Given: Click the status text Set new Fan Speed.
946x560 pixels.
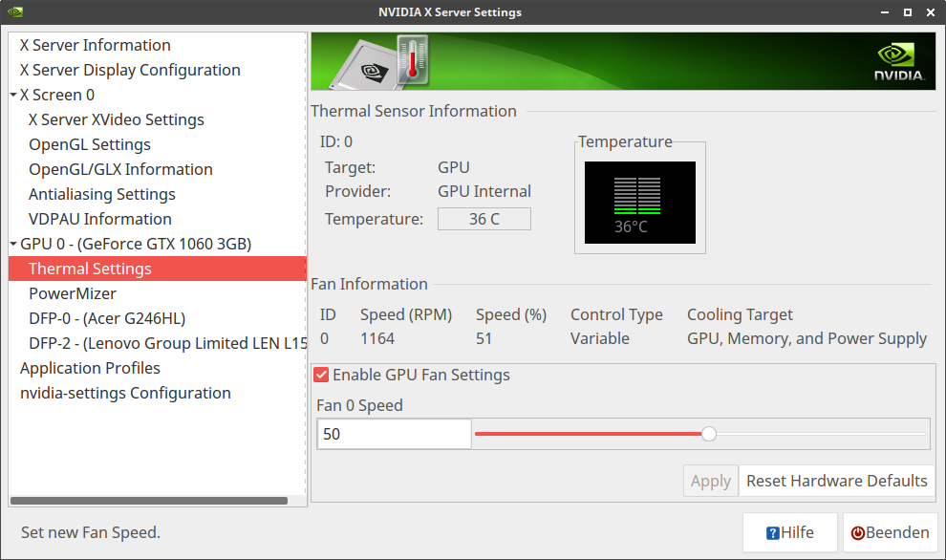Looking at the screenshot, I should (x=91, y=532).
